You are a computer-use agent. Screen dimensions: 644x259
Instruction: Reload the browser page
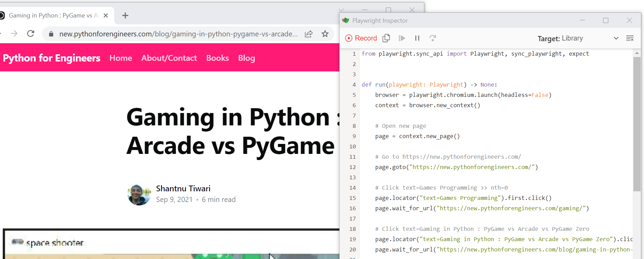coord(31,34)
